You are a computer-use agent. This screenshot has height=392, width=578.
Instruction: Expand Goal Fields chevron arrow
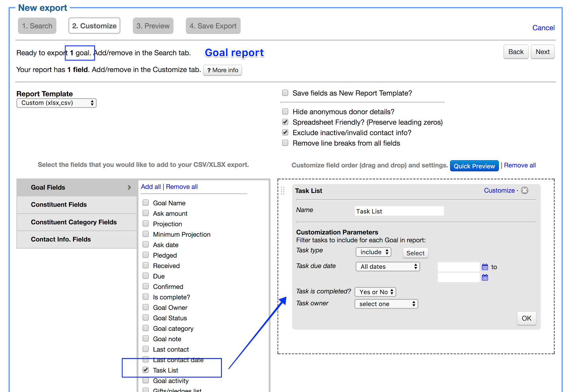[x=129, y=187]
